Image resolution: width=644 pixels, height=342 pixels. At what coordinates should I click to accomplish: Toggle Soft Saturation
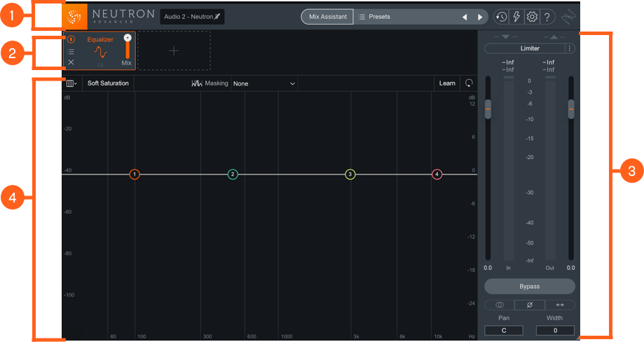coord(108,83)
